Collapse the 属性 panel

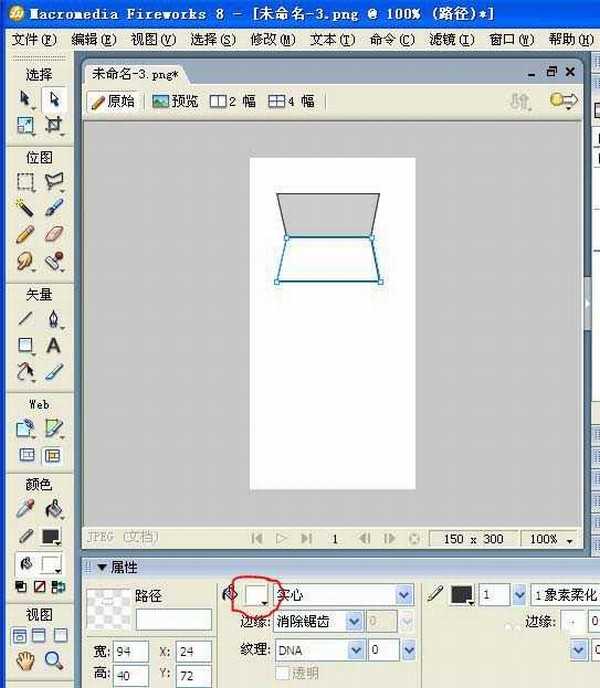click(101, 567)
